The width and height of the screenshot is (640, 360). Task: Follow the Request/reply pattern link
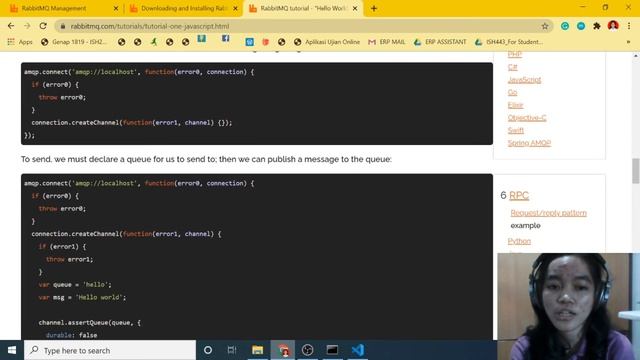pos(548,213)
